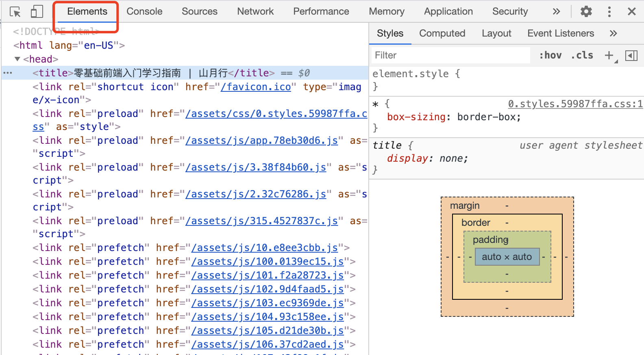Open the /assets/js/315.4527837c.js link
Screen dimensions: 644x355
point(261,221)
